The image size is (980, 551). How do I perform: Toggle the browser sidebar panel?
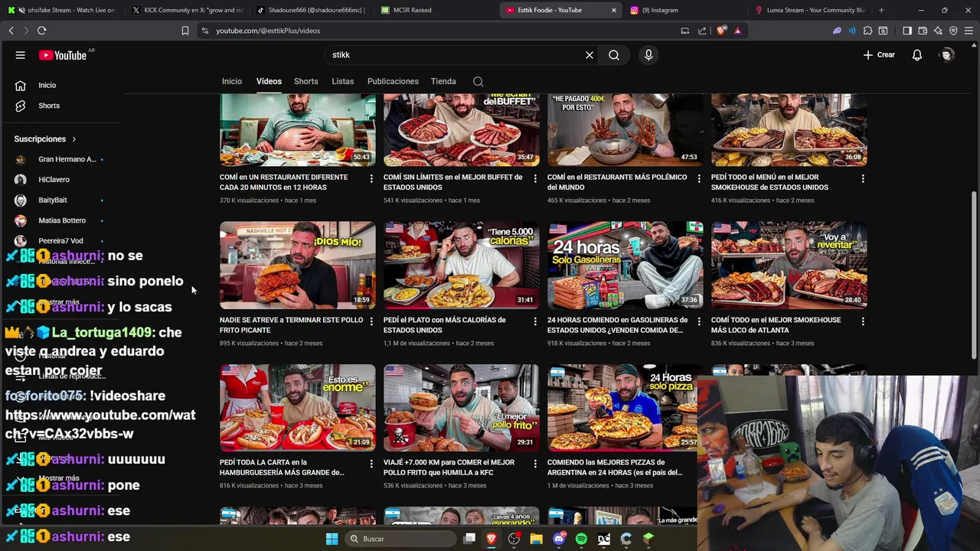point(906,31)
